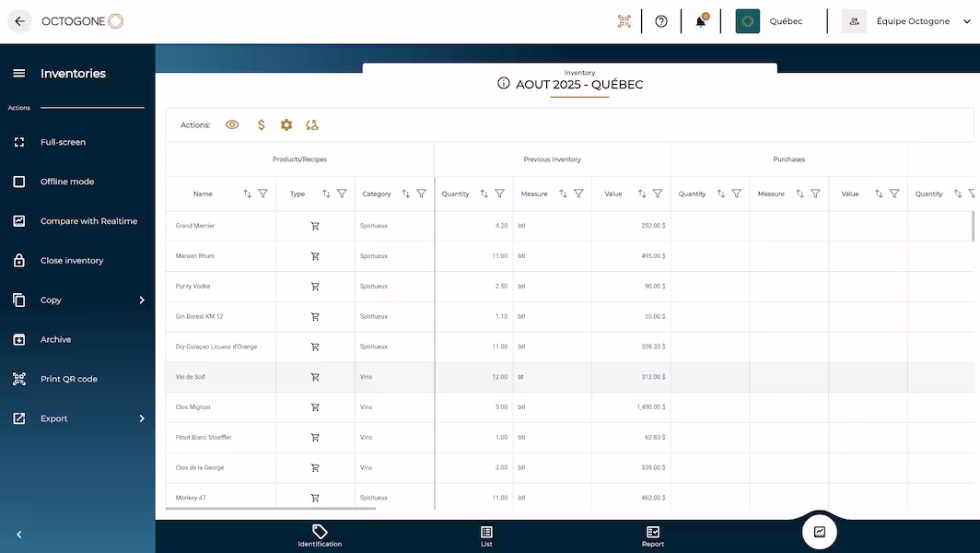Image resolution: width=980 pixels, height=553 pixels.
Task: Toggle the hamburger menu beside Inventories
Action: click(x=18, y=74)
